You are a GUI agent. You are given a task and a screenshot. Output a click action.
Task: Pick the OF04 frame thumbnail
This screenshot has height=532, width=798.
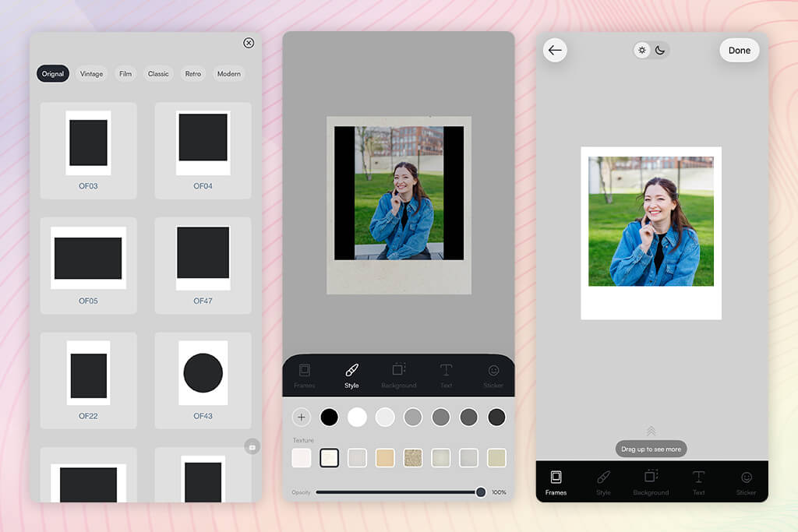[x=203, y=150]
